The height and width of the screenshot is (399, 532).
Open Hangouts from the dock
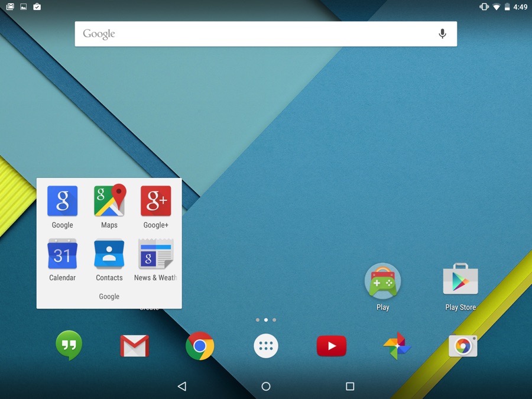(69, 345)
